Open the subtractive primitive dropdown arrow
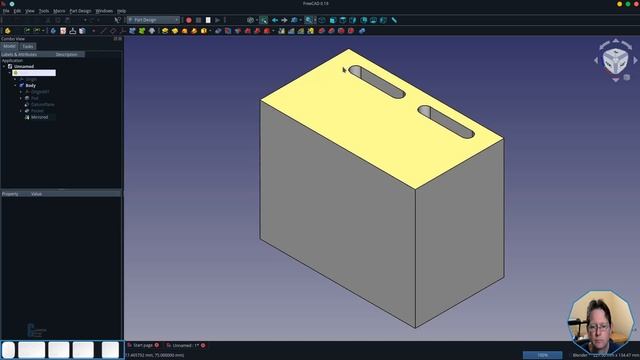Viewport: 640px width, 360px height. [x=273, y=31]
